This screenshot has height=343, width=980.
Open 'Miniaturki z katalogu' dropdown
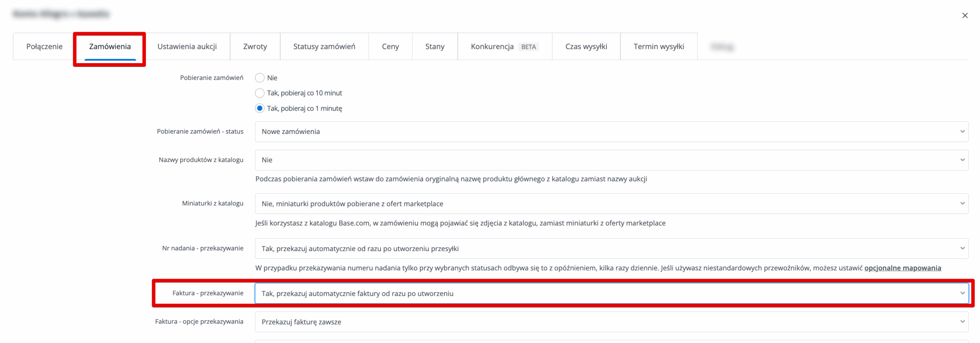coord(611,204)
